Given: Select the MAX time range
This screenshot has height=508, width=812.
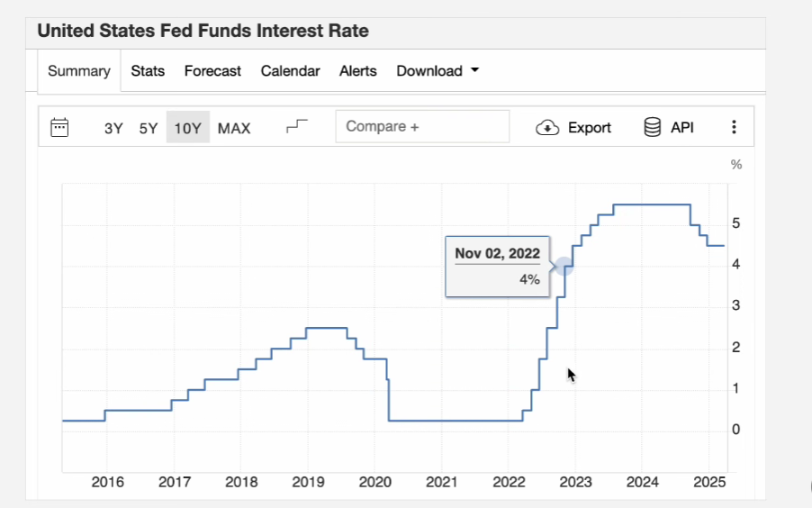Looking at the screenshot, I should [234, 128].
